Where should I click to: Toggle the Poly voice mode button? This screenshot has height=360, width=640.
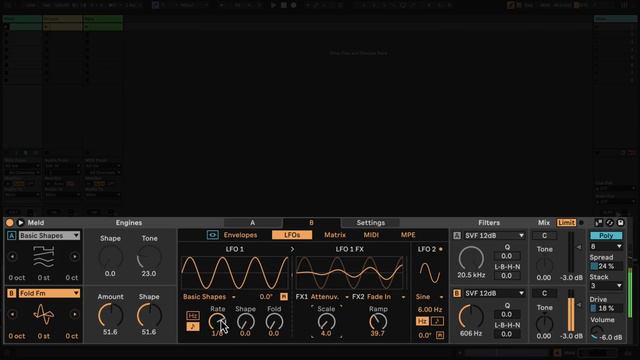click(606, 236)
